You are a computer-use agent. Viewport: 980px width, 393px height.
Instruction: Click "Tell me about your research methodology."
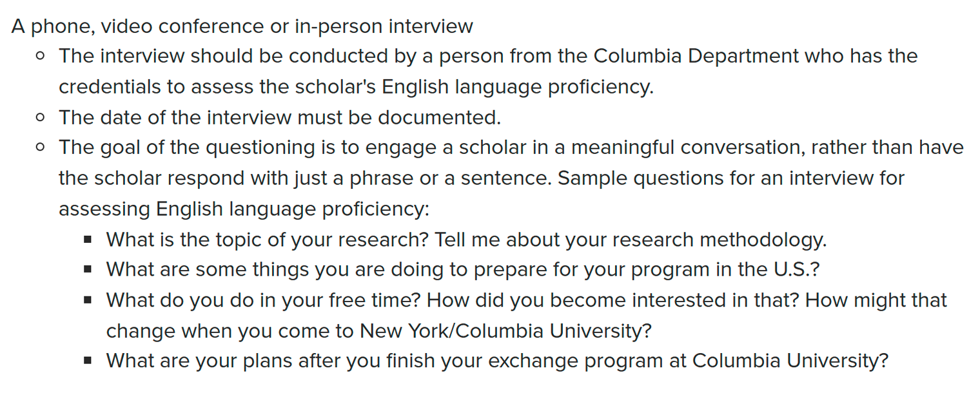pyautogui.click(x=631, y=240)
